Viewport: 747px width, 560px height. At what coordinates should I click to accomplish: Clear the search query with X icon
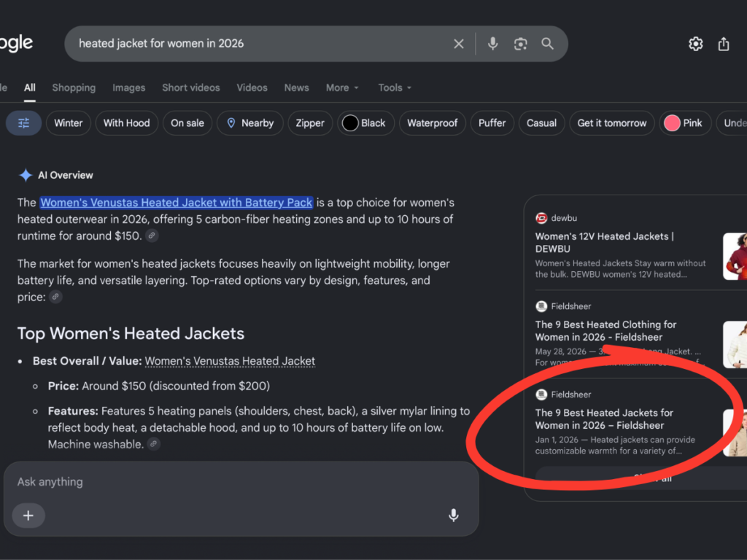tap(458, 44)
